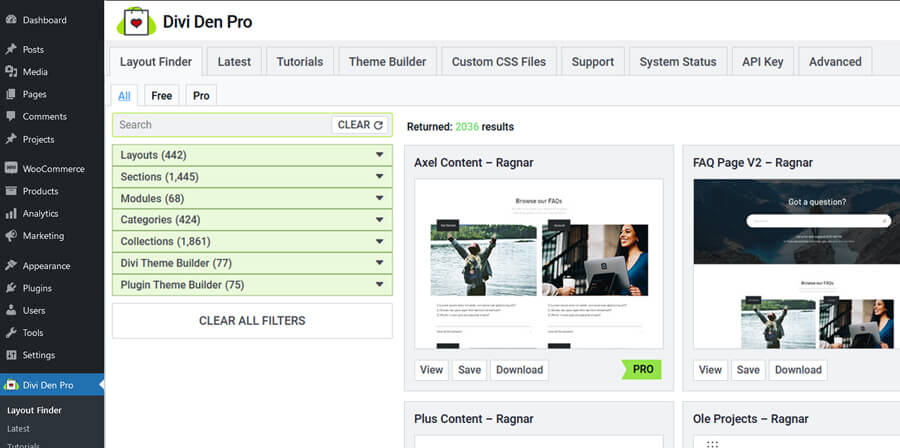Click the Ole Projects – Ragnar title
Viewport: 900px width, 448px height.
tap(751, 419)
